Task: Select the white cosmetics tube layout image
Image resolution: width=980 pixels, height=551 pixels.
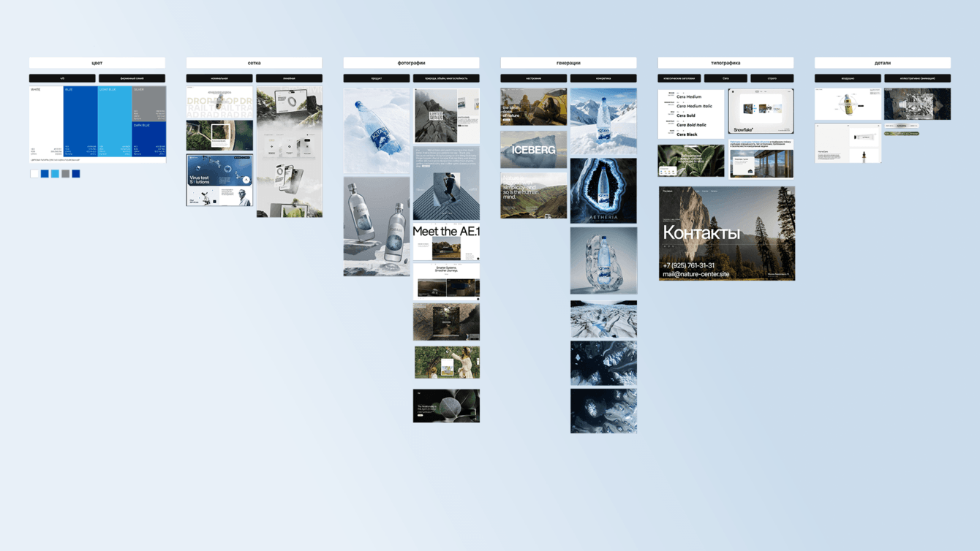Action: tap(848, 143)
